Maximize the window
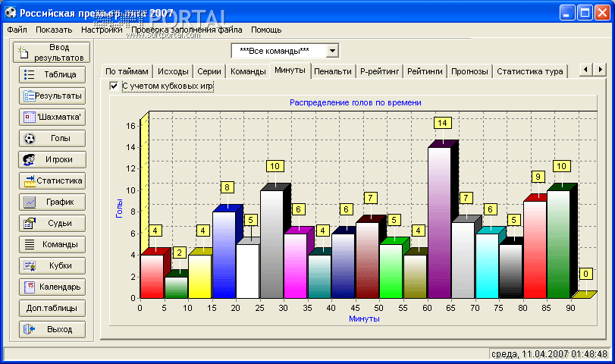This screenshot has width=615, height=364. [585, 13]
